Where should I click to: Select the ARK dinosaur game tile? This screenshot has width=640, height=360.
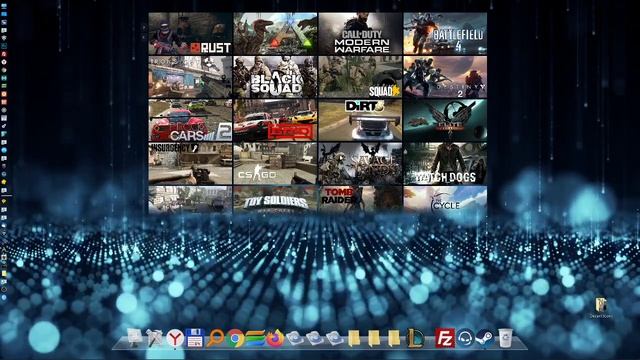(275, 33)
